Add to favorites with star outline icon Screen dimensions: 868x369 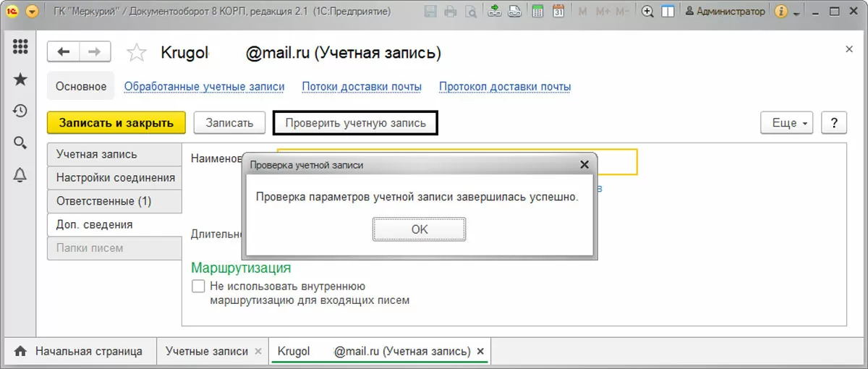(136, 53)
